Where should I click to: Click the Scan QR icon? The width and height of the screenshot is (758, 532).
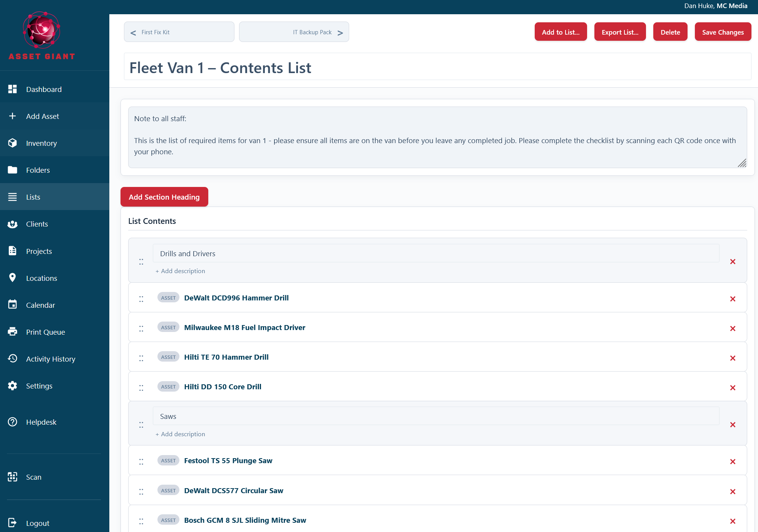click(12, 477)
